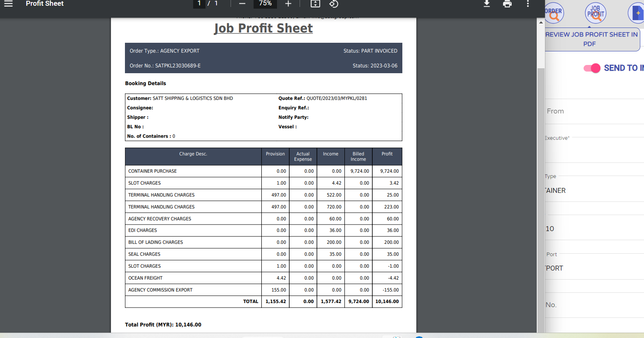Viewport: 644px width, 338px height.
Task: Click the order number SATPKL23030689-E
Action: click(x=178, y=66)
